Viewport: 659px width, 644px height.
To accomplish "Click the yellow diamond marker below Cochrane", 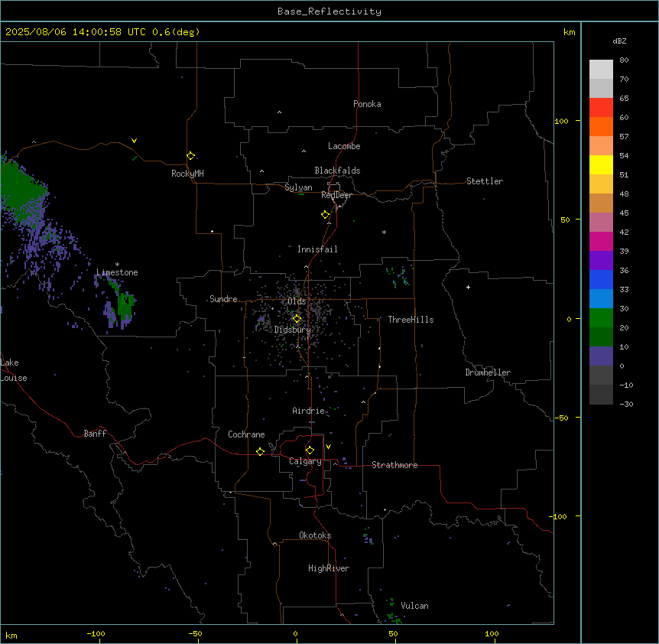I will coord(260,451).
